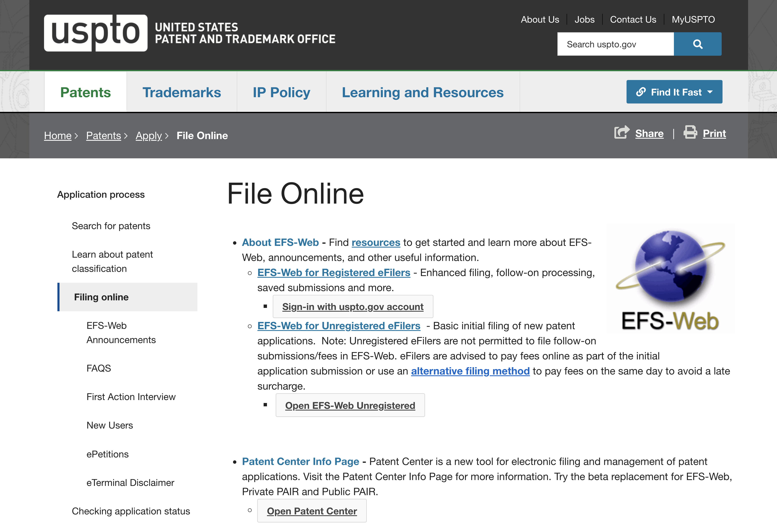Image resolution: width=777 pixels, height=532 pixels.
Task: Open the Jobs link in the header
Action: pyautogui.click(x=584, y=19)
